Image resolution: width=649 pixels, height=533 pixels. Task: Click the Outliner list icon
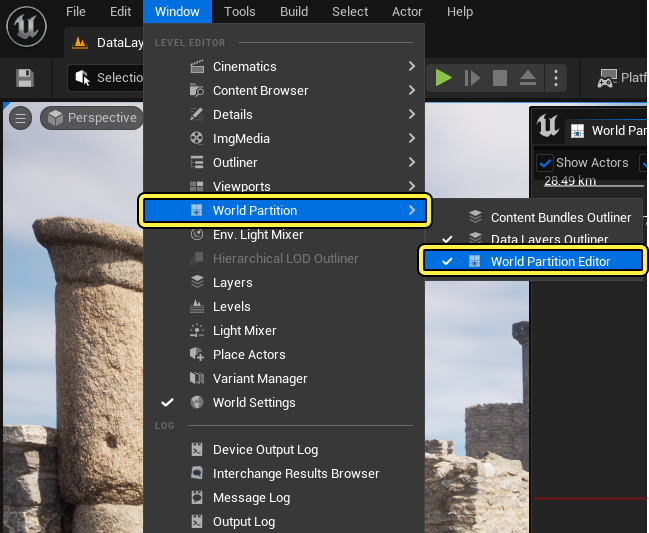pyautogui.click(x=197, y=162)
